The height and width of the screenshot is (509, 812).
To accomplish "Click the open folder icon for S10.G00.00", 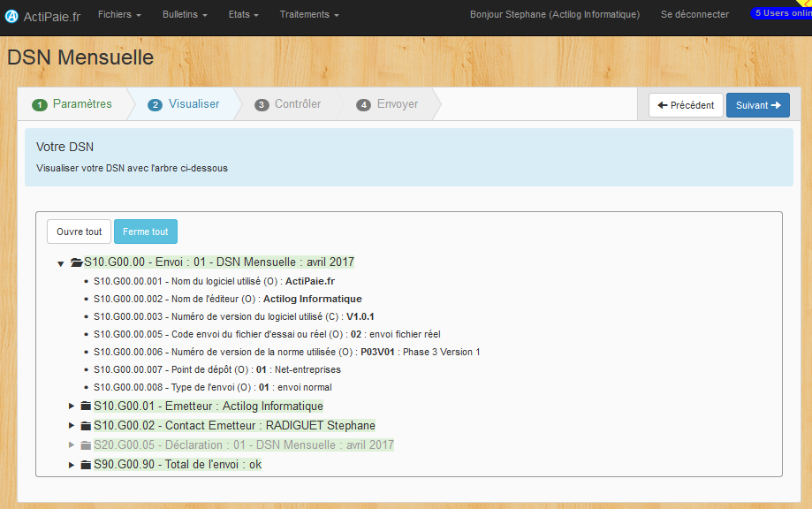I will click(77, 262).
